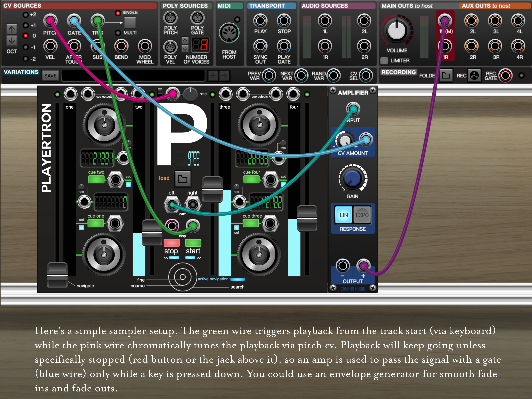
Task: Select EXPO response mode
Action: point(362,215)
